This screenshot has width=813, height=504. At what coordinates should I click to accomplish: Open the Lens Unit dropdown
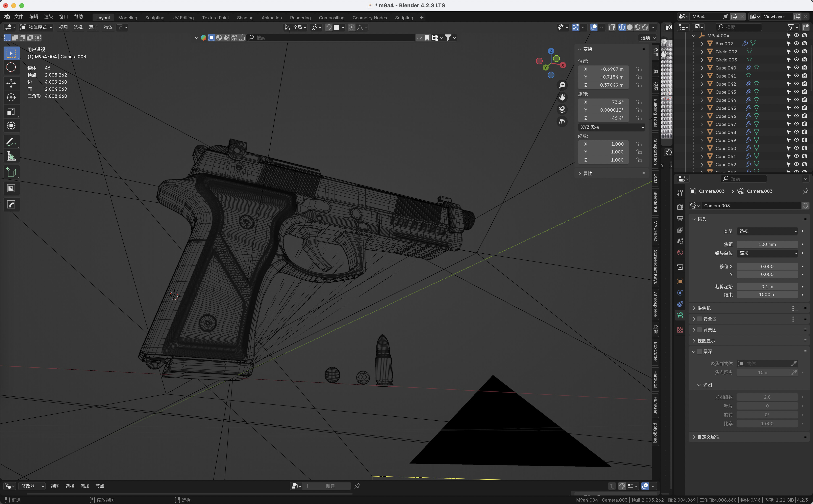(x=767, y=253)
